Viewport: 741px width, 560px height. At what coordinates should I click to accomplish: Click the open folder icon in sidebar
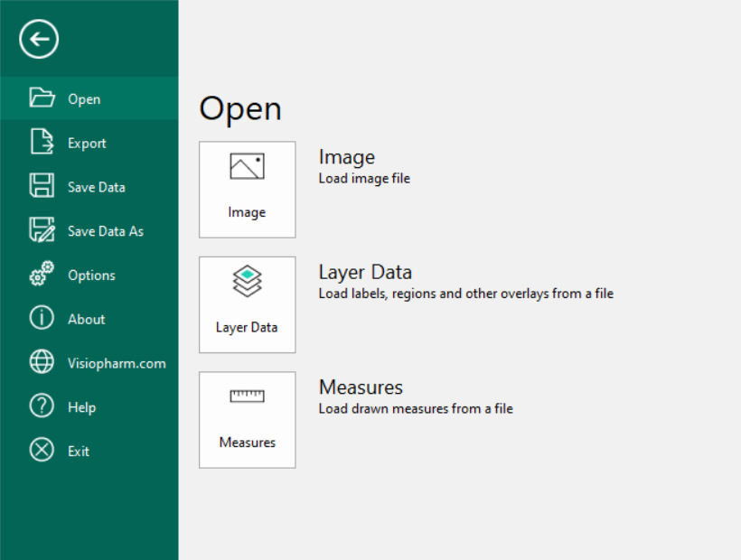[x=42, y=98]
